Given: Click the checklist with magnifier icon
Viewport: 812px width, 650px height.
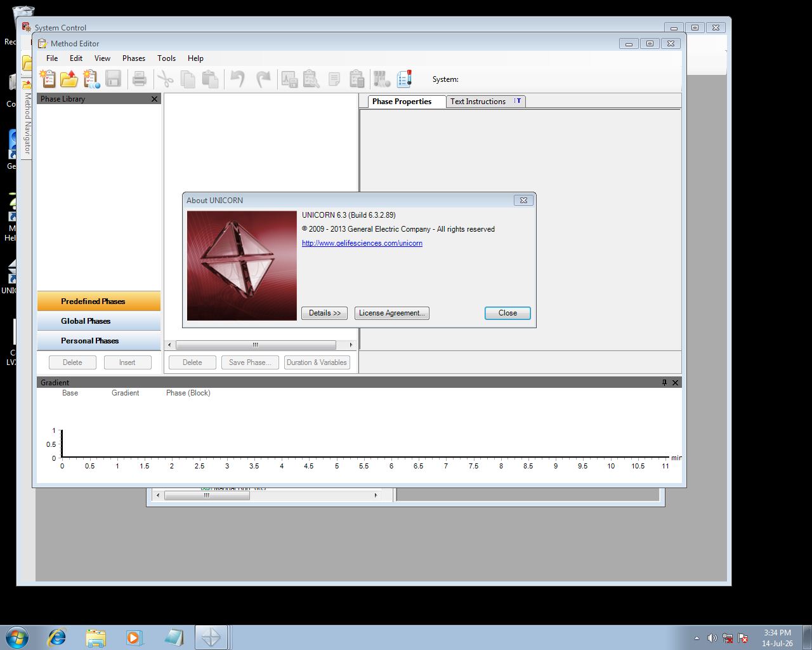Looking at the screenshot, I should point(311,79).
